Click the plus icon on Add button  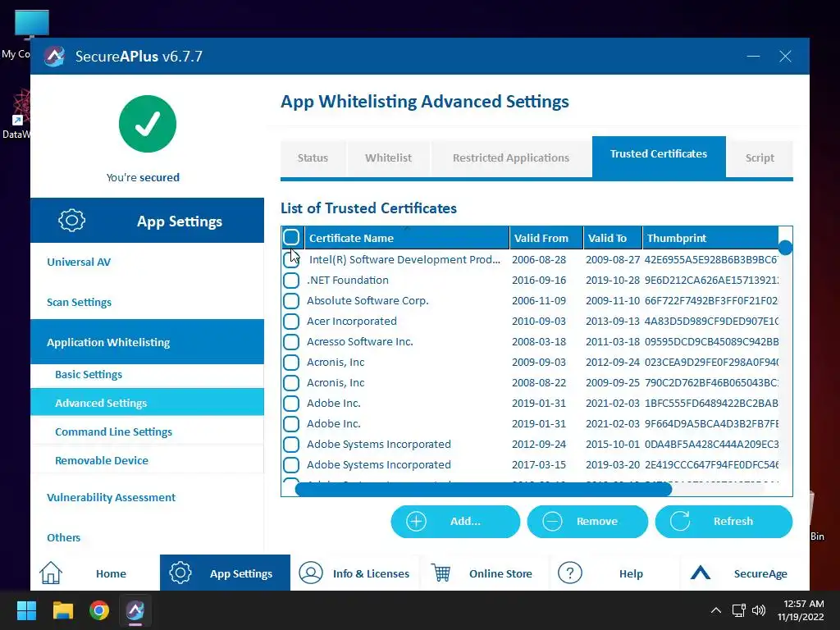coord(416,521)
